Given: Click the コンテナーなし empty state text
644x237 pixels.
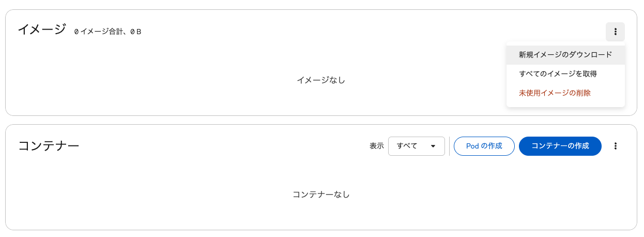Looking at the screenshot, I should click(321, 195).
